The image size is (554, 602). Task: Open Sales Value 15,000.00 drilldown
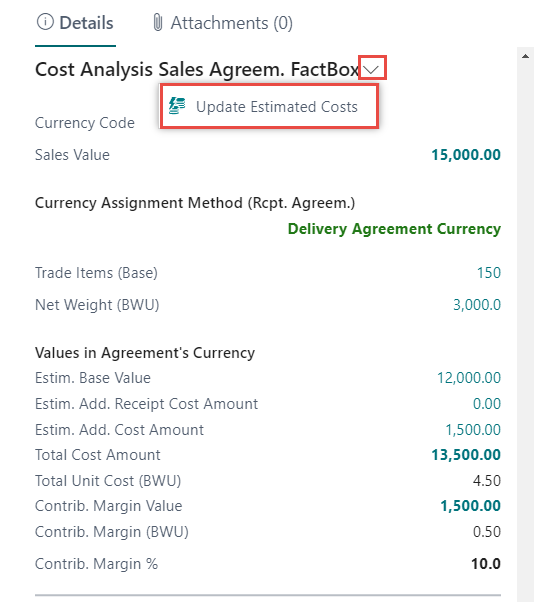466,155
